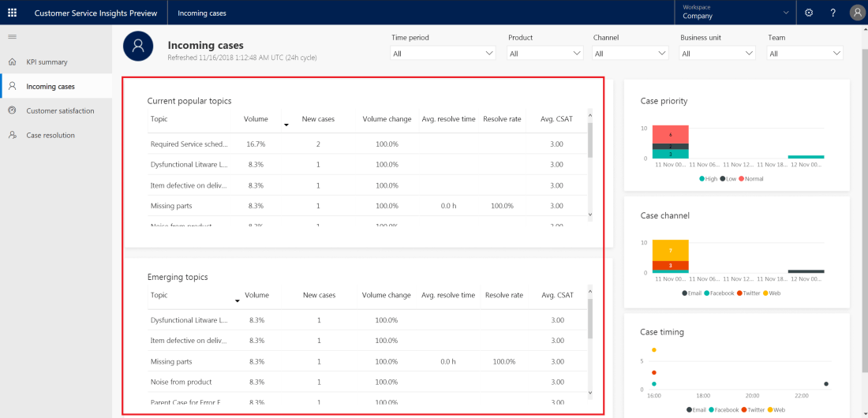
Task: Toggle the High legend item in Case priority
Action: [x=706, y=179]
